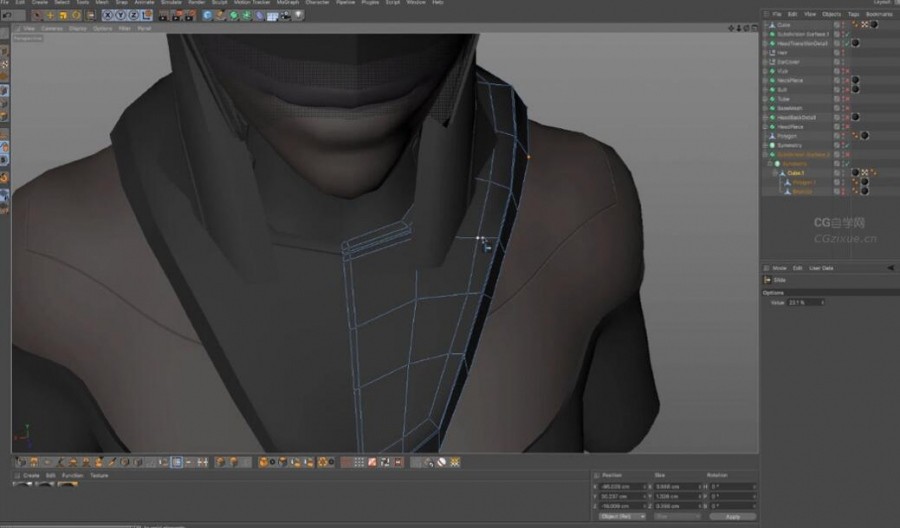Click the Position X coordinate field
900x528 pixels.
tap(621, 487)
